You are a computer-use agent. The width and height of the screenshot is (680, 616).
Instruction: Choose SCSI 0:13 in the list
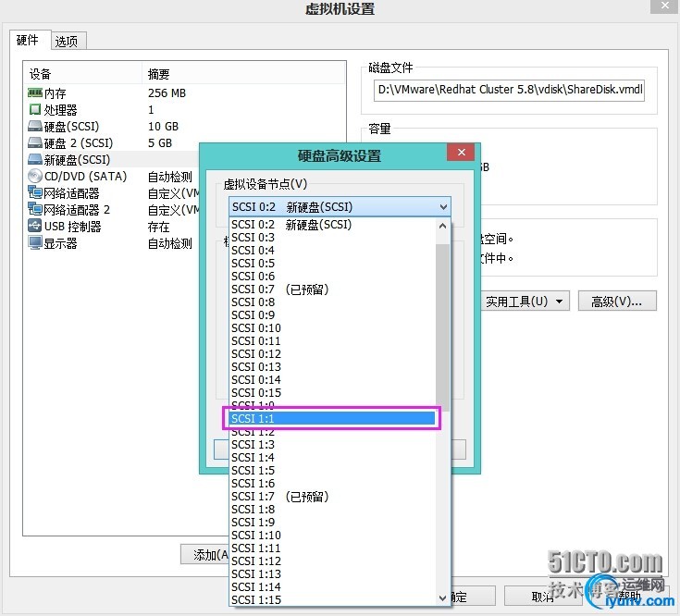tap(332, 367)
